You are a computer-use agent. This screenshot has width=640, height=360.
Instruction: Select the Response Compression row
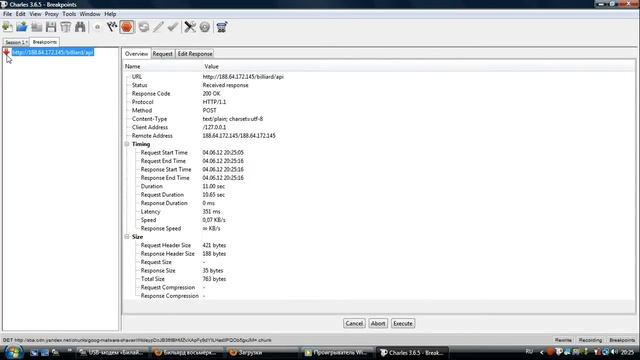point(378,296)
